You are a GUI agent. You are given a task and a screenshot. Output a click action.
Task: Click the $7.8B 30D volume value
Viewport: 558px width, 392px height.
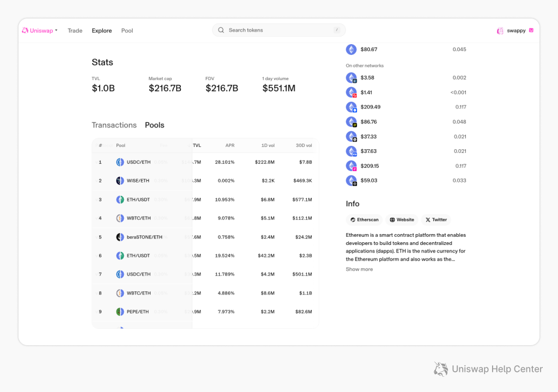click(306, 162)
